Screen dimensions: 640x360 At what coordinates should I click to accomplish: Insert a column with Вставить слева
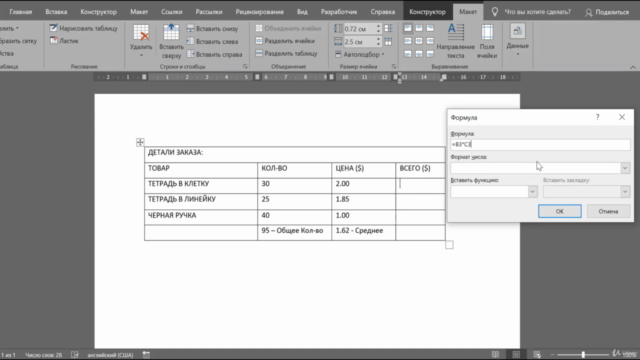pyautogui.click(x=212, y=41)
